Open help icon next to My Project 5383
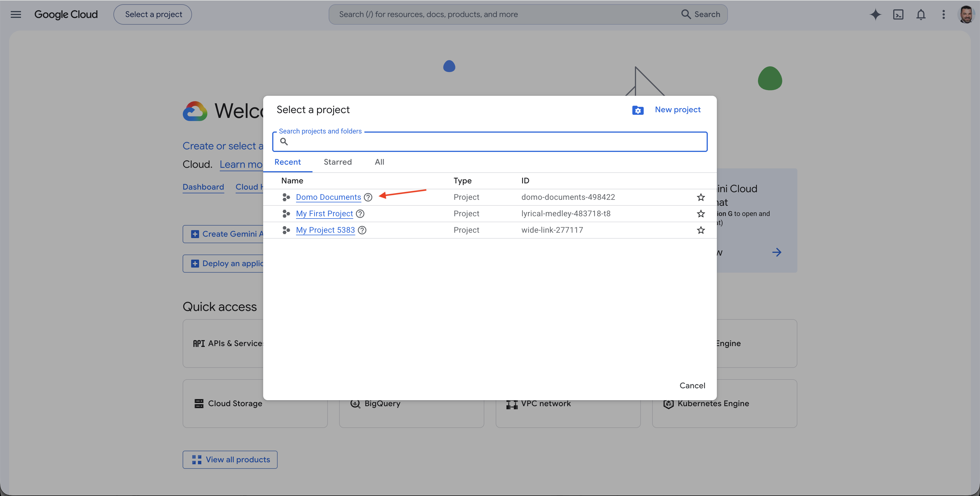 (362, 230)
